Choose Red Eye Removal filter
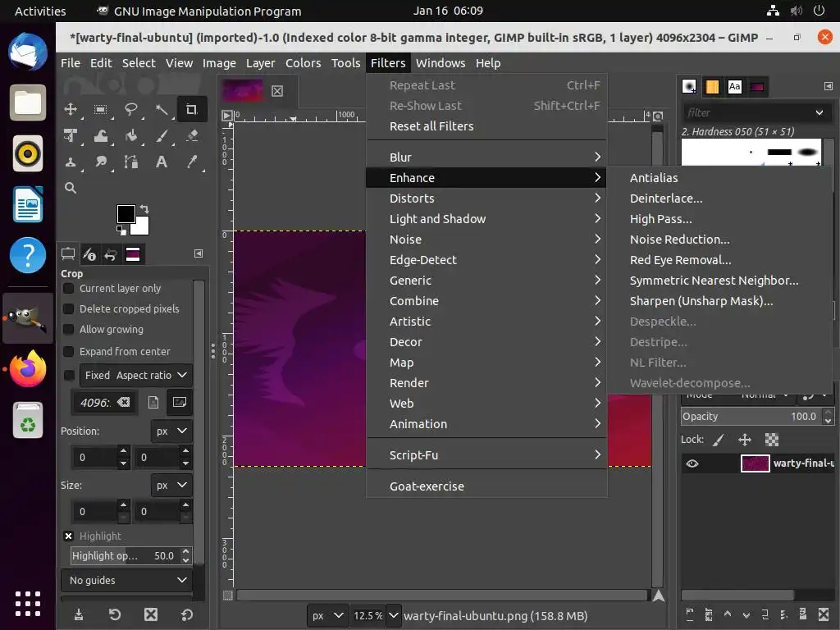Image resolution: width=840 pixels, height=630 pixels. point(719,260)
